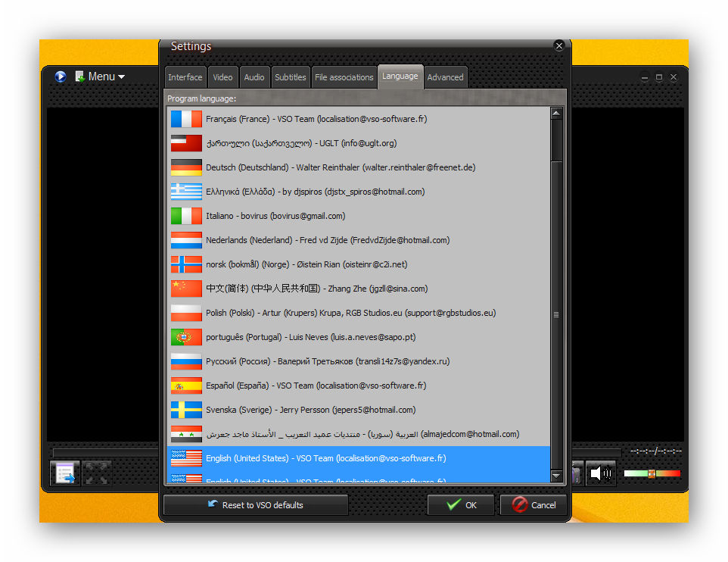Open the Video settings tab
The width and height of the screenshot is (728, 562).
pyautogui.click(x=222, y=77)
